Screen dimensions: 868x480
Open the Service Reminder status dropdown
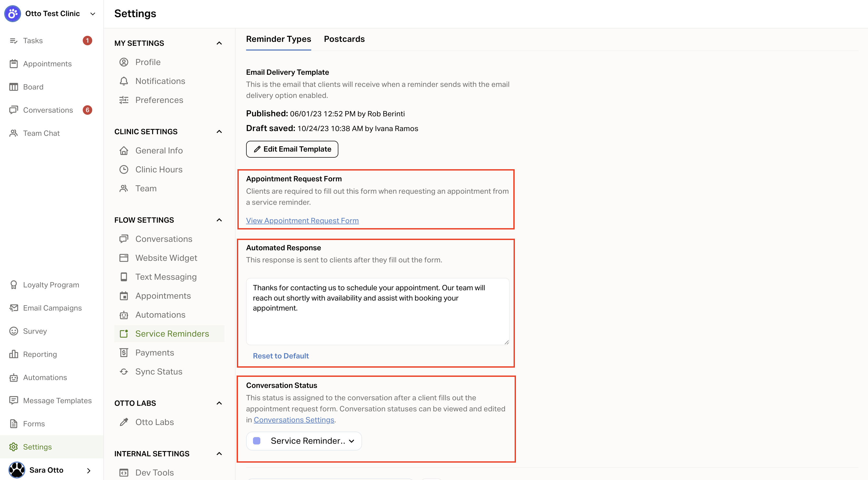point(304,441)
